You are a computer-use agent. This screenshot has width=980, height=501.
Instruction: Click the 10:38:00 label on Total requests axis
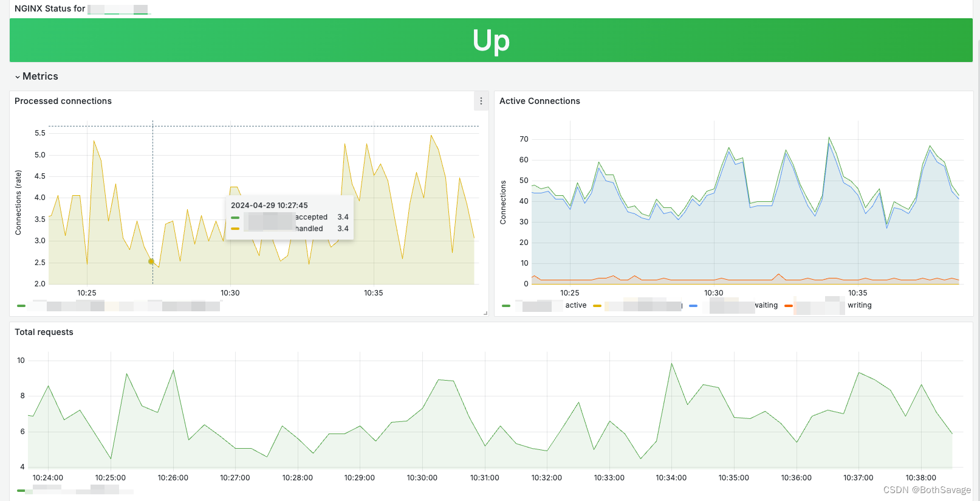pyautogui.click(x=921, y=478)
